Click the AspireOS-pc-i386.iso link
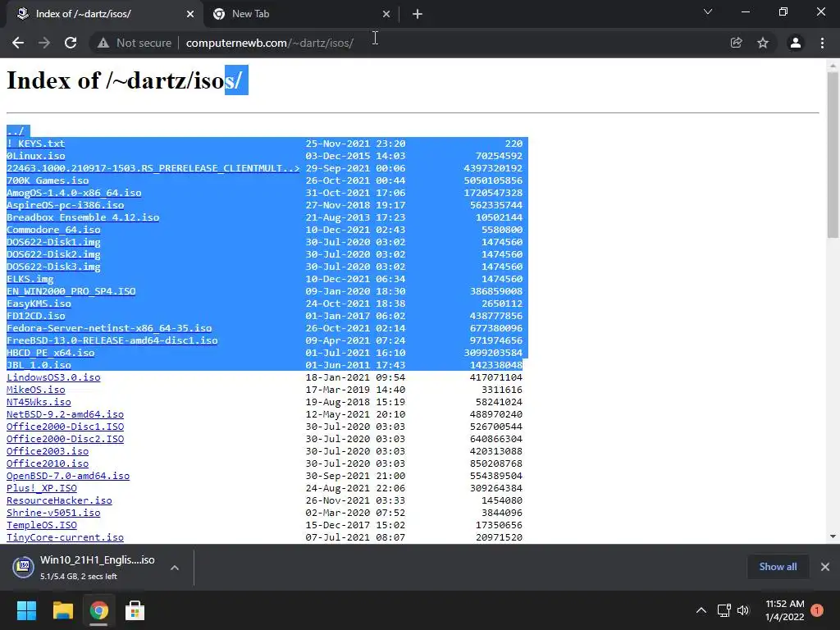840x630 pixels. pos(66,205)
